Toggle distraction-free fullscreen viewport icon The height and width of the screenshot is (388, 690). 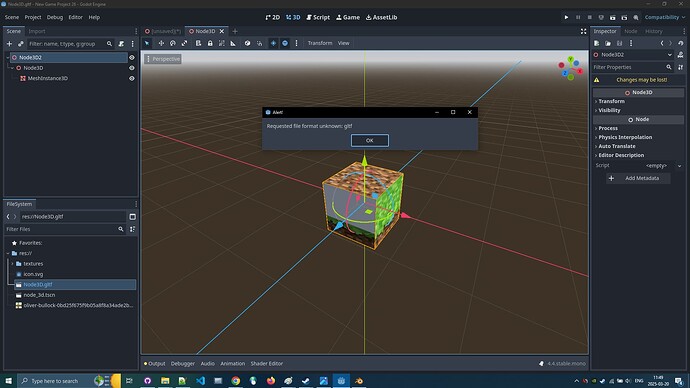tap(583, 31)
